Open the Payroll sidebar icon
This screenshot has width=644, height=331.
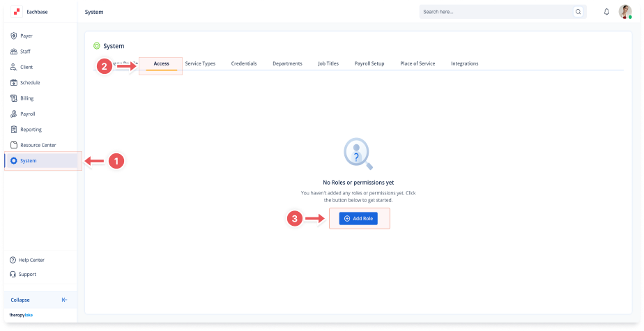tap(13, 114)
